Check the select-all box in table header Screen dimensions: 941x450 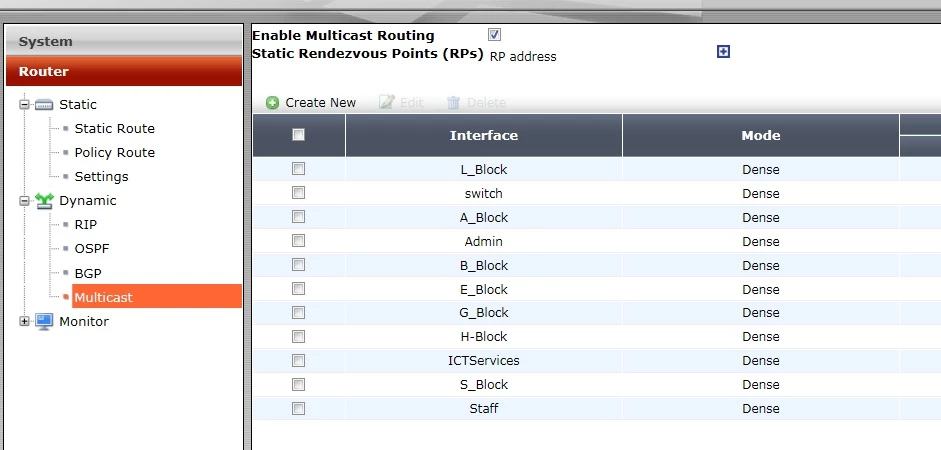pos(298,135)
